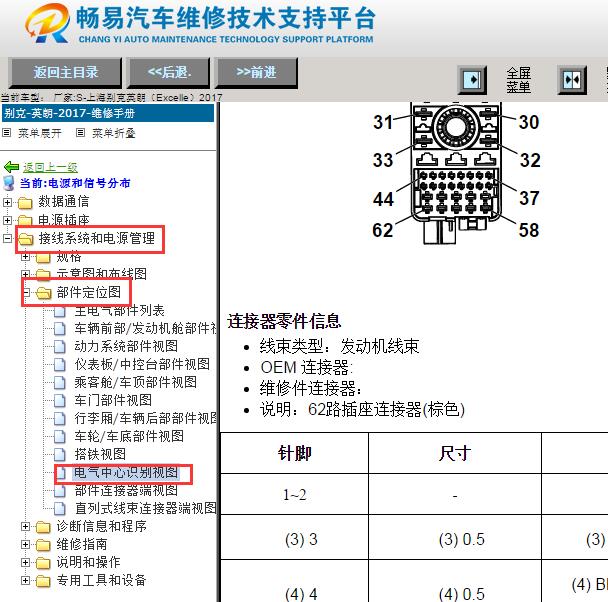The height and width of the screenshot is (602, 608).
Task: Expand 说明和操作 with plus
Action: (x=26, y=562)
